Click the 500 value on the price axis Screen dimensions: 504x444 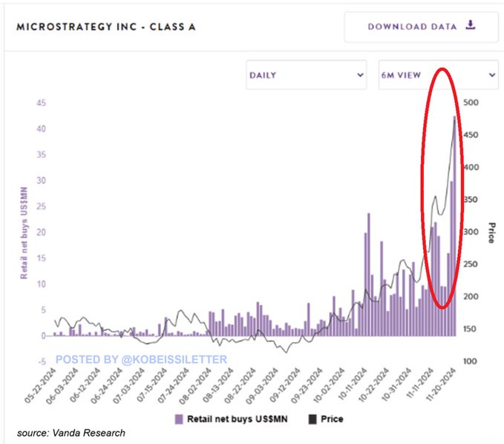[471, 102]
